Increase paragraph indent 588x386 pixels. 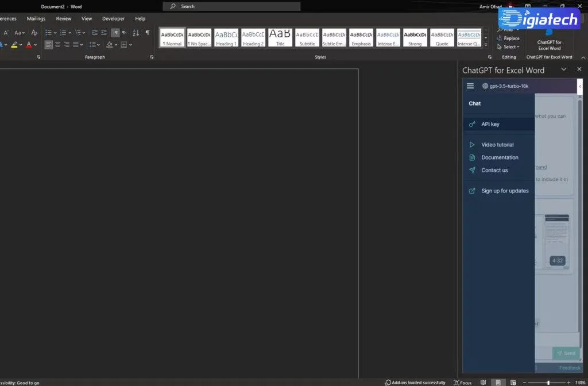(x=104, y=33)
